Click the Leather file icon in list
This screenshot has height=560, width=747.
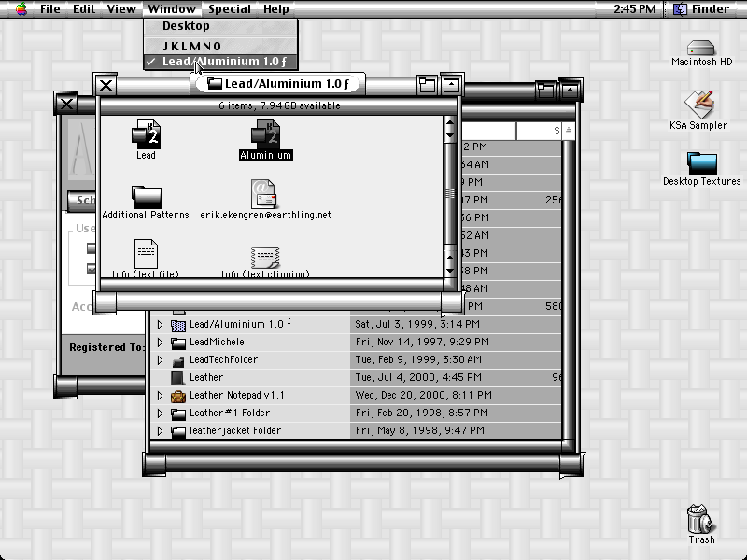click(177, 378)
